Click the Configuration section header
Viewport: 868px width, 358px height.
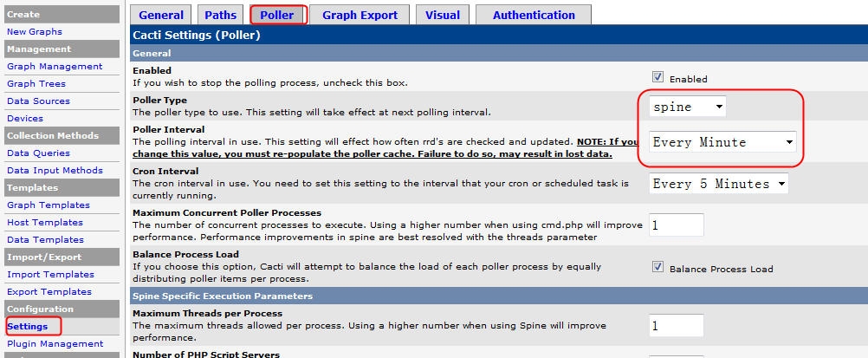[62, 309]
